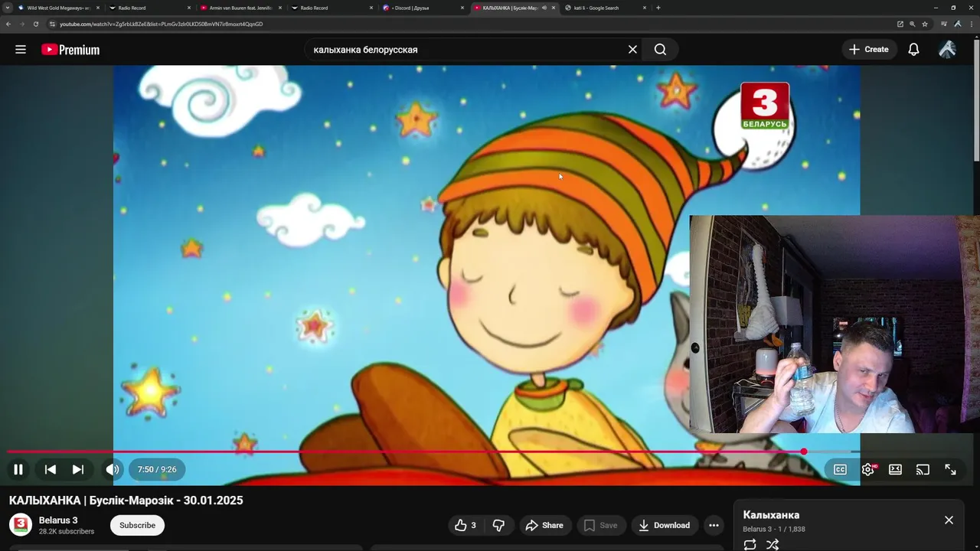The width and height of the screenshot is (980, 551).
Task: Switch to theater mode view
Action: 895,470
